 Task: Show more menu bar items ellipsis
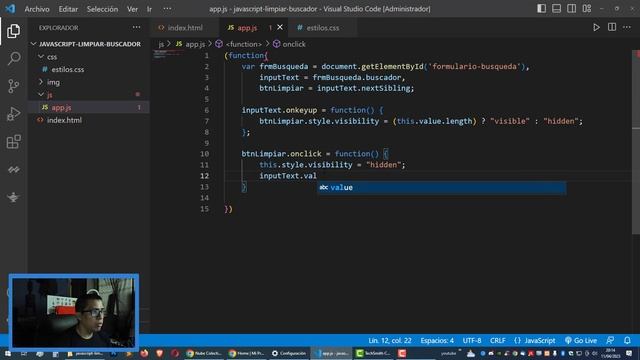click(167, 9)
